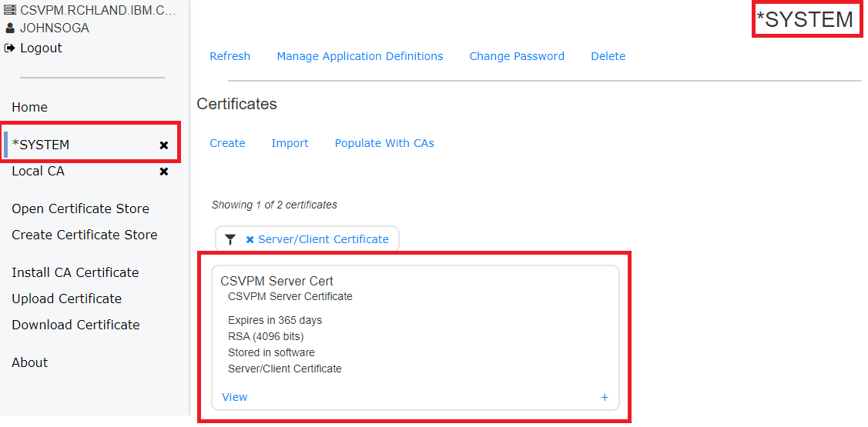Click the filter funnel icon
868x427 pixels.
[x=230, y=239]
